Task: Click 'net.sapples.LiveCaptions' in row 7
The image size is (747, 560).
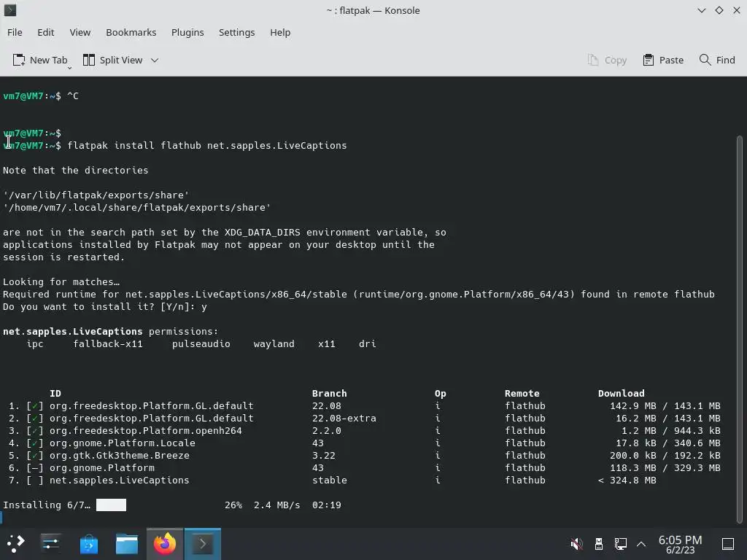Action: pyautogui.click(x=120, y=480)
